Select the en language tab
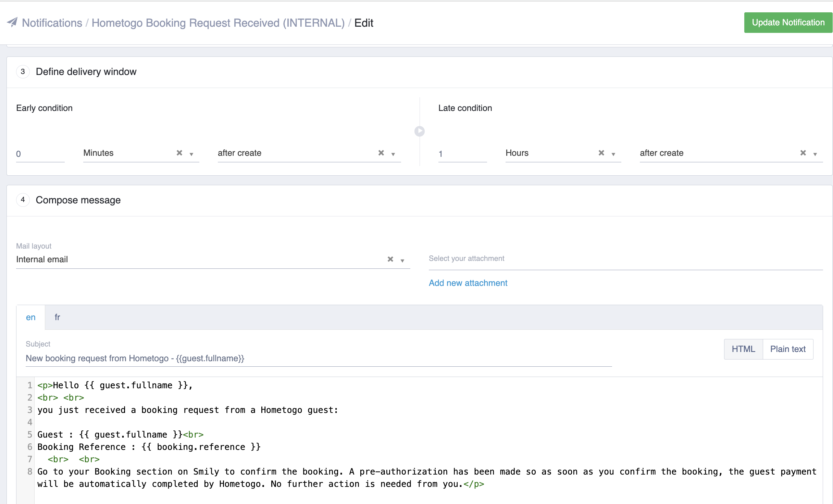This screenshot has width=833, height=504. click(30, 317)
